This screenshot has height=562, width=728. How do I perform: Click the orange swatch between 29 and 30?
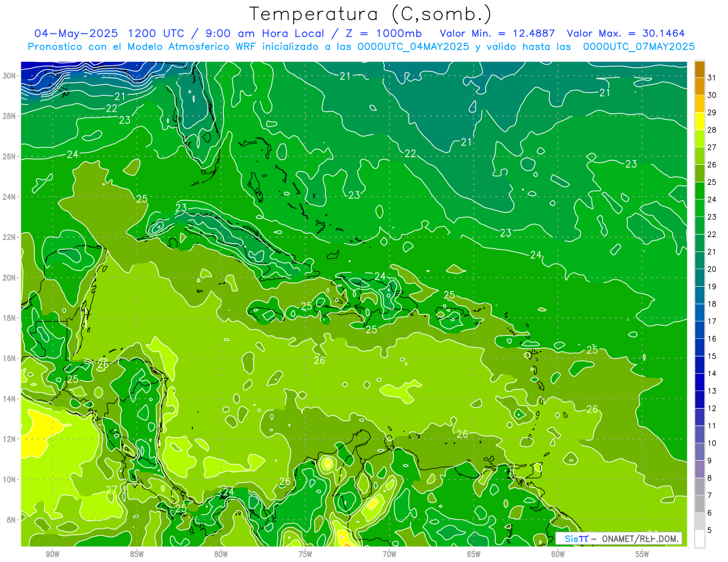[699, 104]
